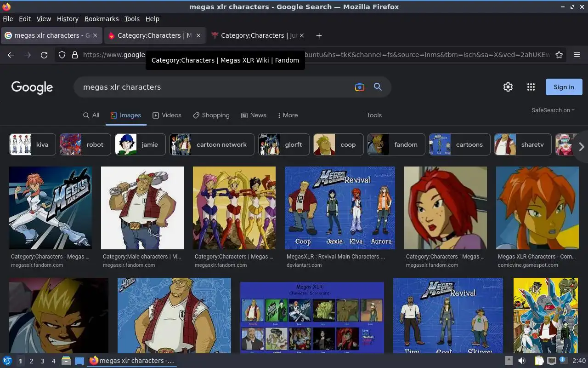Filter images by the robot chip
588x368 pixels.
[x=85, y=144]
